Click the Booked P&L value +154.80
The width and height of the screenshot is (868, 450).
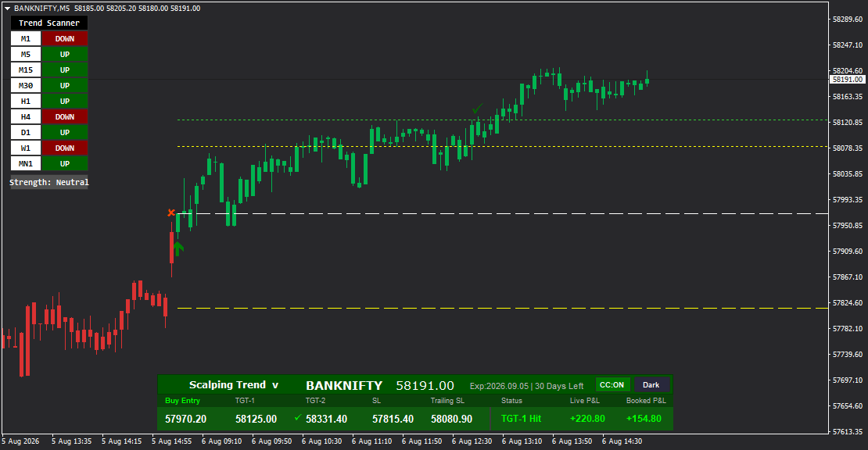point(644,419)
